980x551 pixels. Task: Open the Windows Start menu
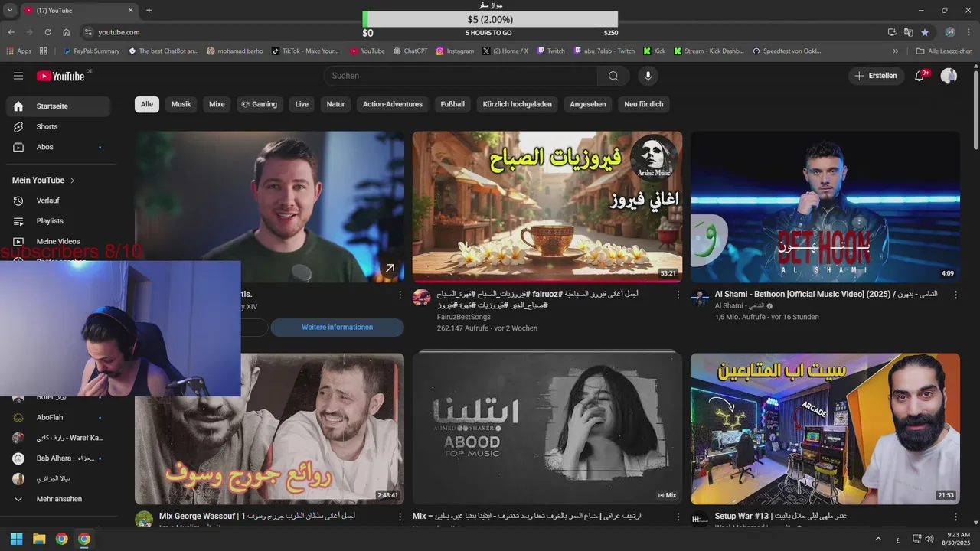tap(16, 539)
